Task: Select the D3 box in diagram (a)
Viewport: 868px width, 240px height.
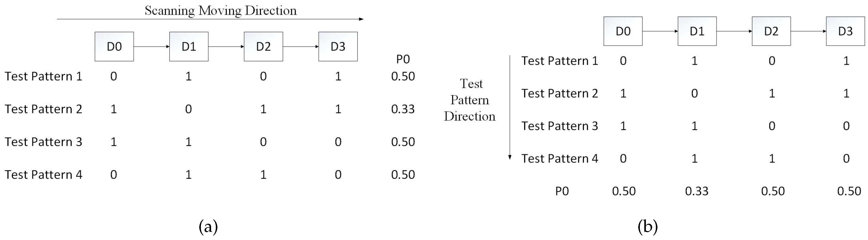Action: pos(338,46)
